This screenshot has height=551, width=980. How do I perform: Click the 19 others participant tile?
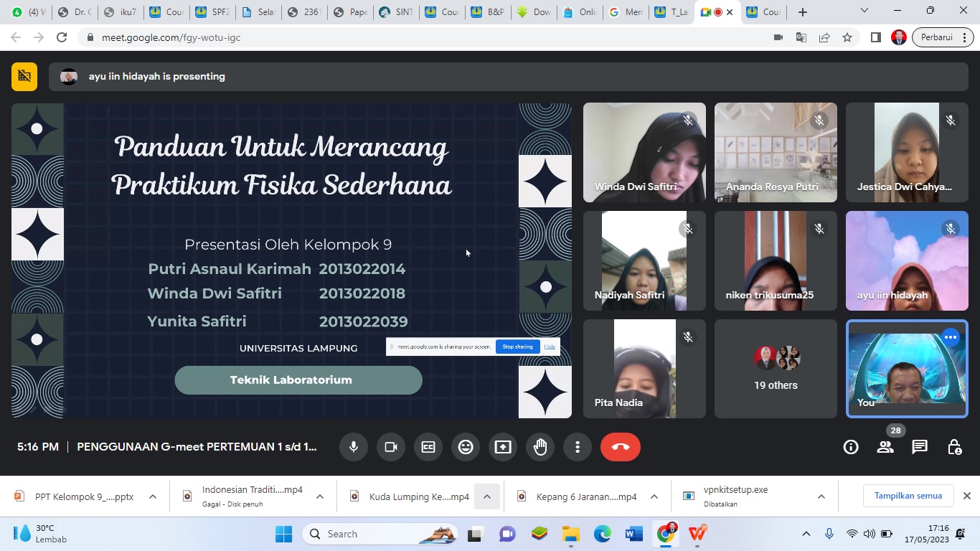click(776, 369)
